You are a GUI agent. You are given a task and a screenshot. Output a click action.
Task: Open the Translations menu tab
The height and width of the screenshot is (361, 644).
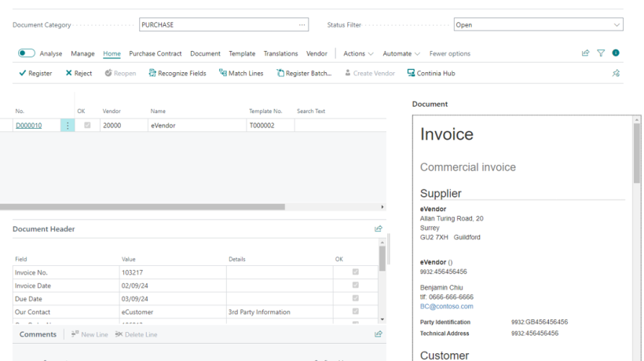[x=280, y=53]
